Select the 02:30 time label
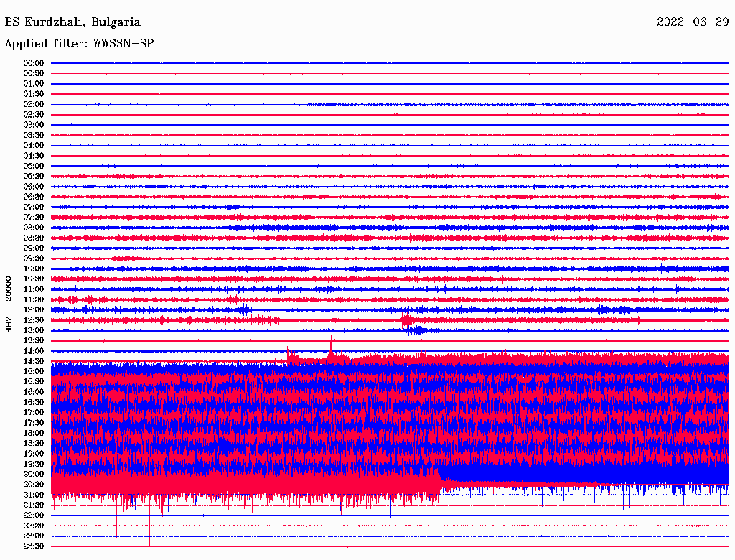The width and height of the screenshot is (735, 560). (x=34, y=114)
